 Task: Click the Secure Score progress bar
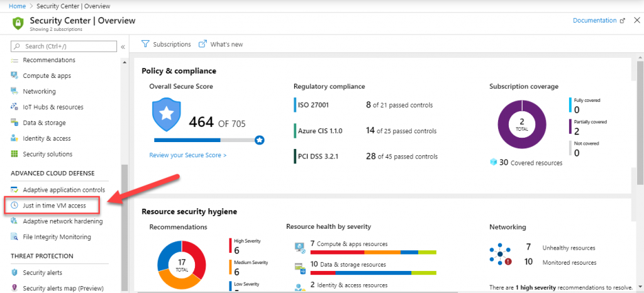point(204,140)
